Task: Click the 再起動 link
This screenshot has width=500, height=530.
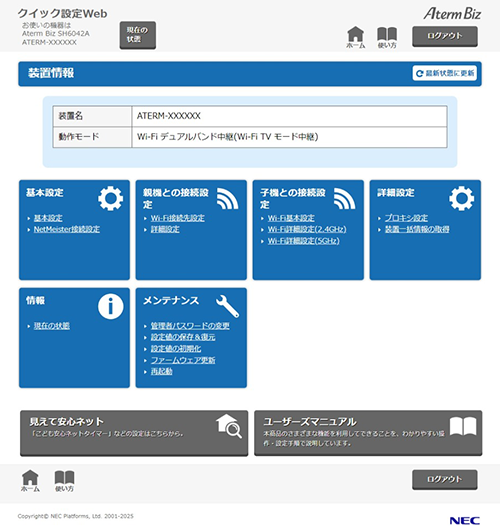Action: 162,371
